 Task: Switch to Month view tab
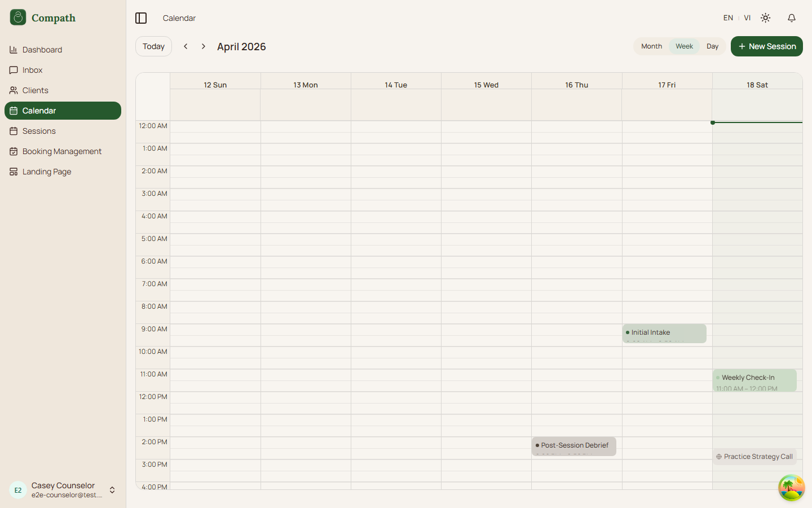point(651,46)
